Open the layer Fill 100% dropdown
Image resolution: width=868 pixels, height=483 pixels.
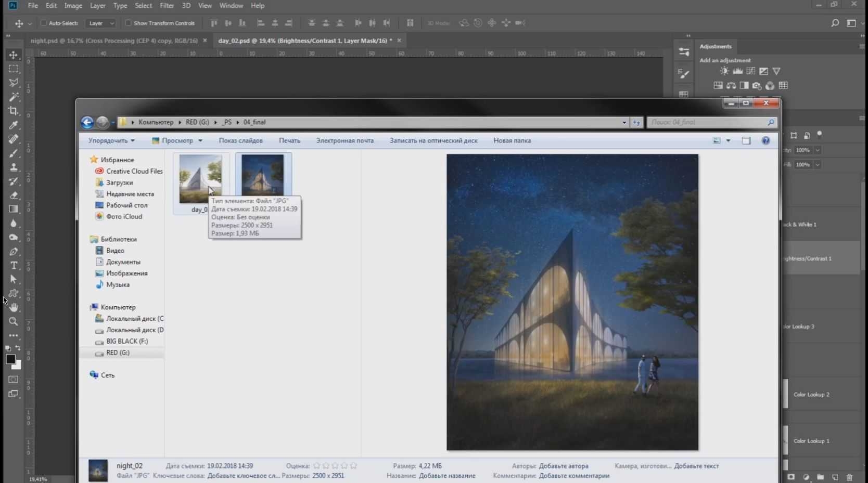click(x=818, y=165)
